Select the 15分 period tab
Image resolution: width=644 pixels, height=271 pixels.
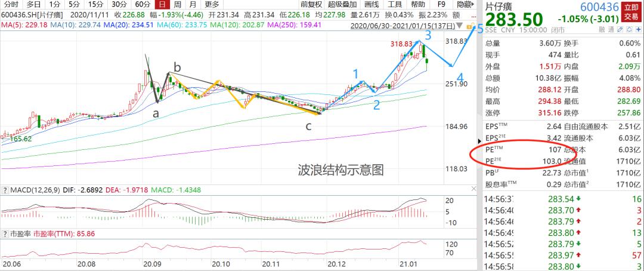(x=95, y=5)
